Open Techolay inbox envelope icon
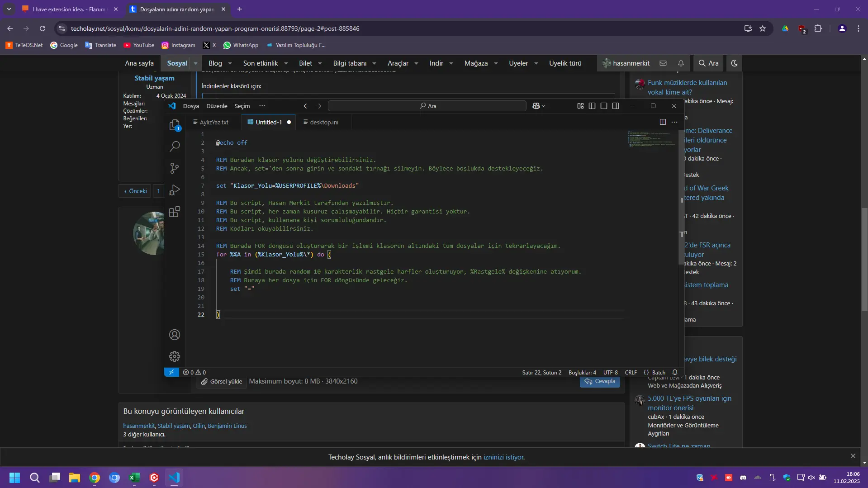Screen dimensions: 868x488 [663, 63]
